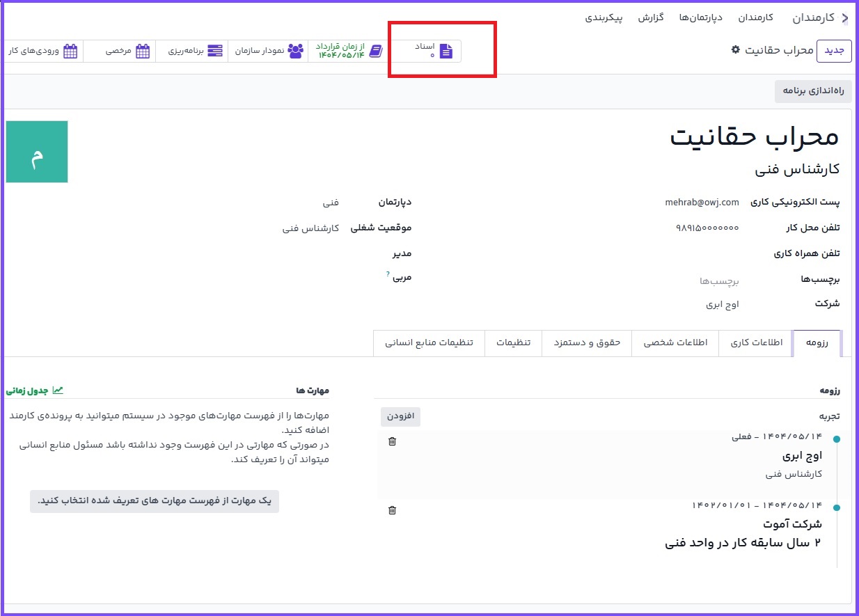
Task: Open حقوق و دستمزد tab
Action: (x=586, y=342)
